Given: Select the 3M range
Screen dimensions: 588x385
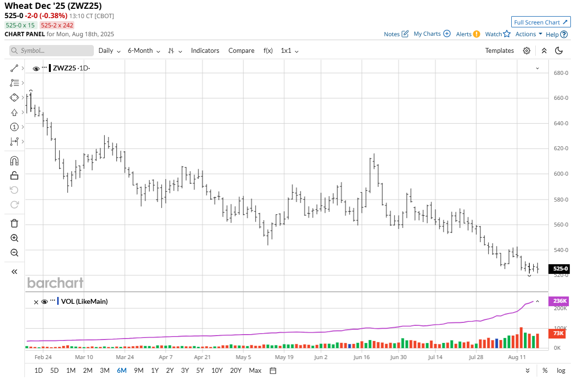Looking at the screenshot, I should tap(105, 370).
